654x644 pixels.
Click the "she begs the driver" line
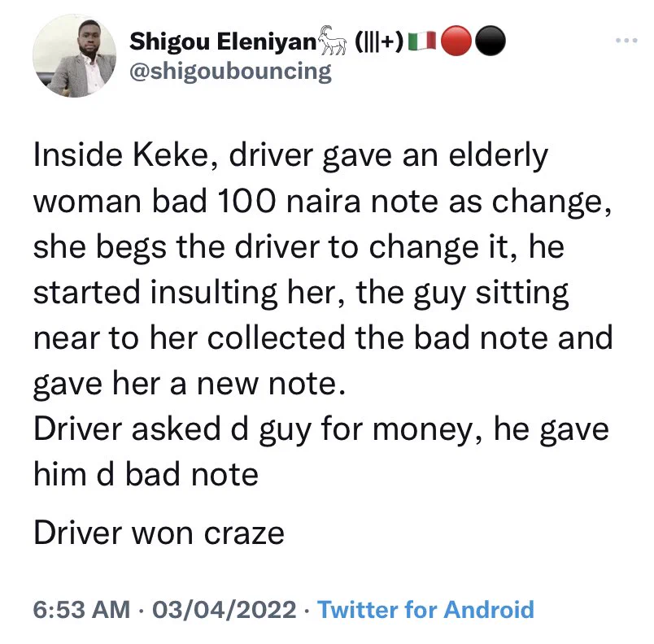(x=299, y=247)
